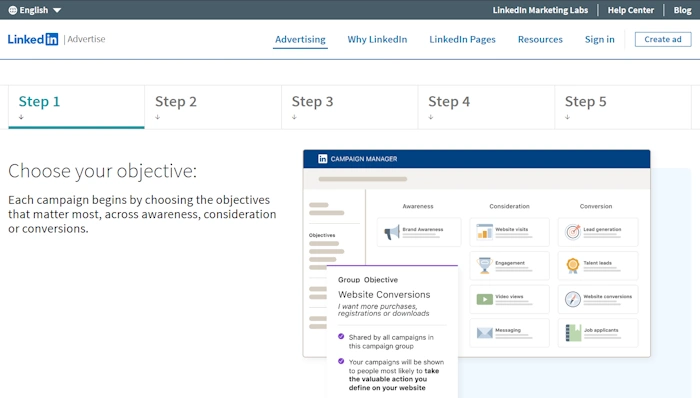
Task: Click the down arrow under Step 2
Action: point(158,117)
